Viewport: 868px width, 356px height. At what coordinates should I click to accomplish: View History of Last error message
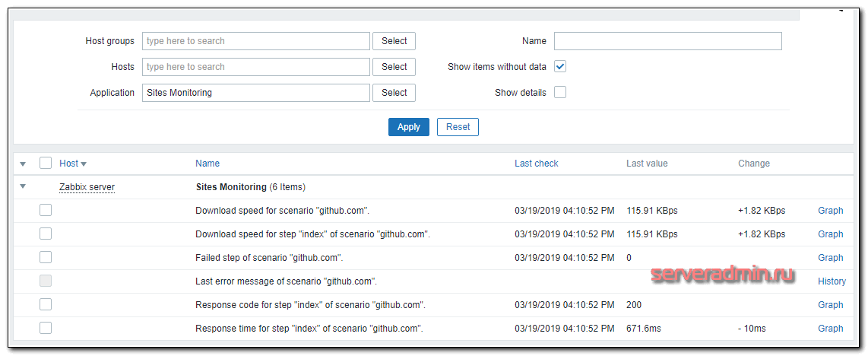click(x=832, y=281)
